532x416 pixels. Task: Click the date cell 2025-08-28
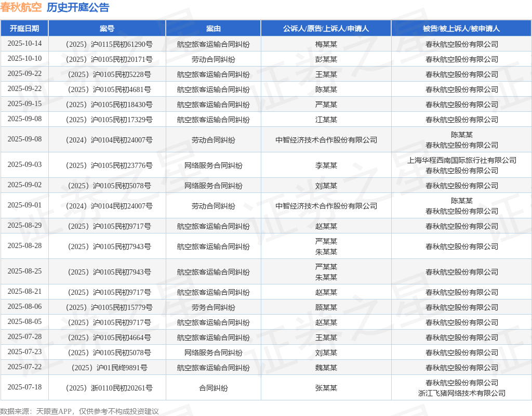coord(24,245)
